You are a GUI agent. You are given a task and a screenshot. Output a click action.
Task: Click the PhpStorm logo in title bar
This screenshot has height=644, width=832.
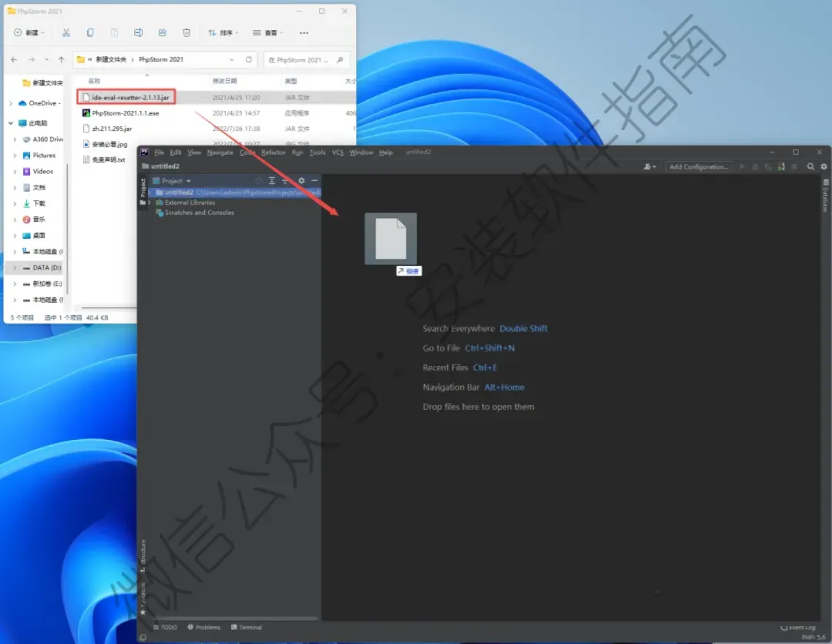point(144,153)
